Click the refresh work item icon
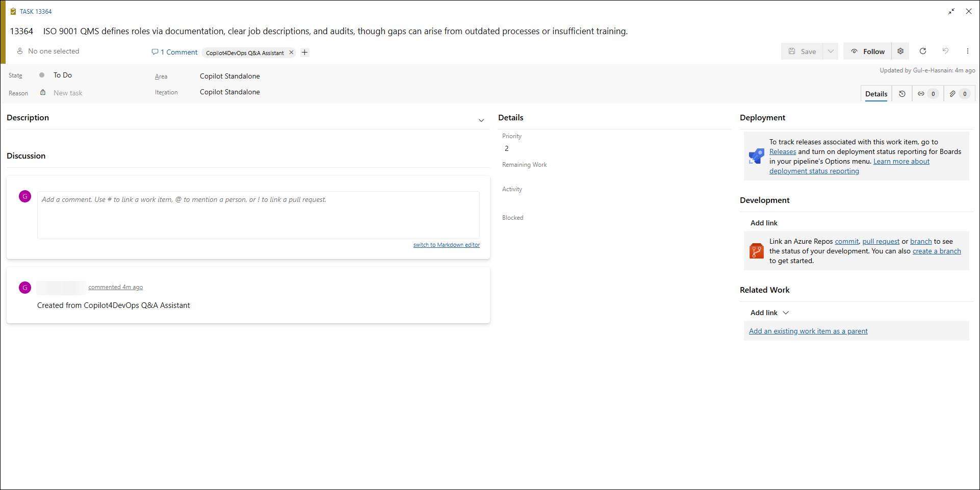This screenshot has width=980, height=490. click(x=922, y=51)
